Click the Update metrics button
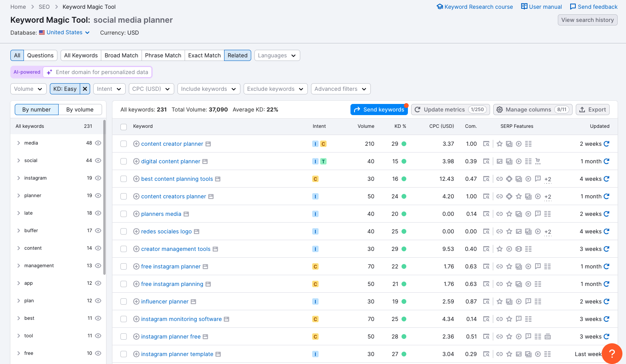626x364 pixels. click(x=451, y=110)
